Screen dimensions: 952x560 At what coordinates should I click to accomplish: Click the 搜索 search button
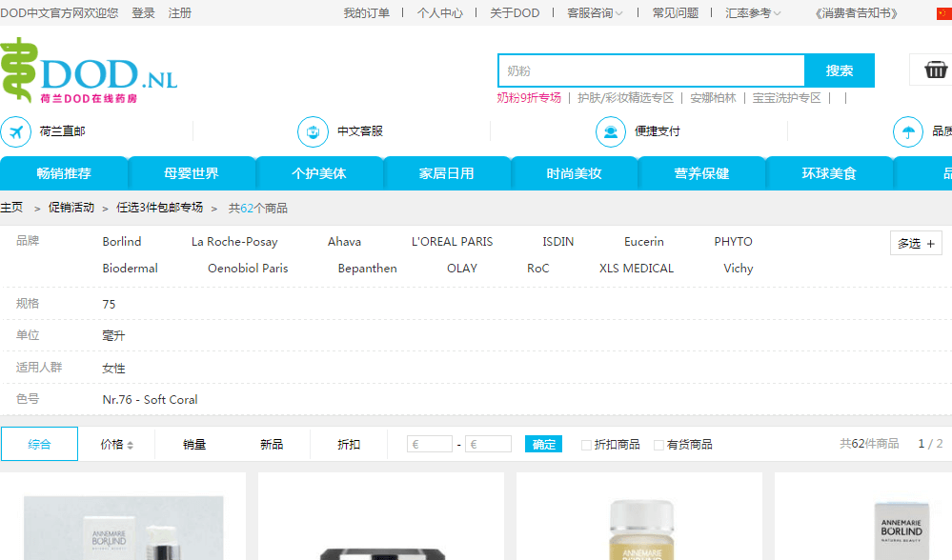(839, 70)
